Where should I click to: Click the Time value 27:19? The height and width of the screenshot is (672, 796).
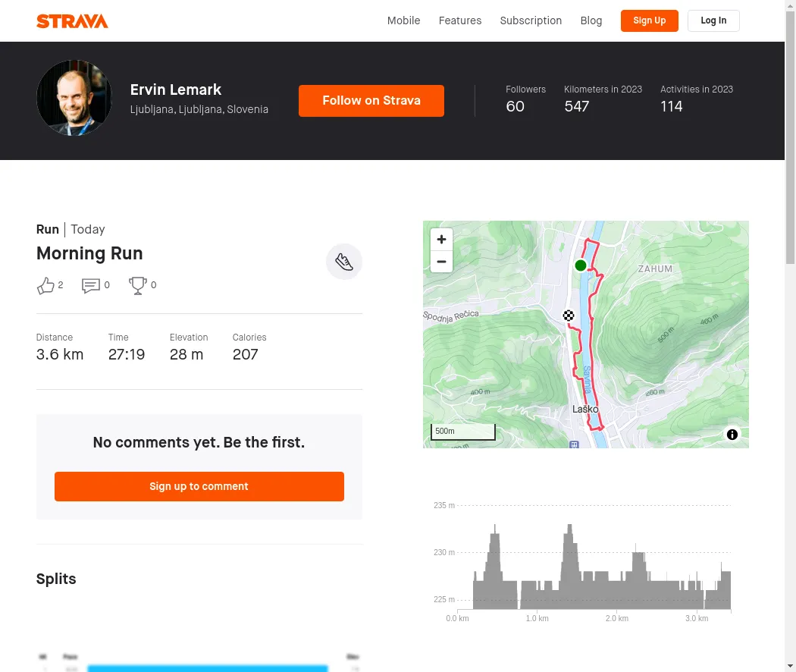point(127,354)
